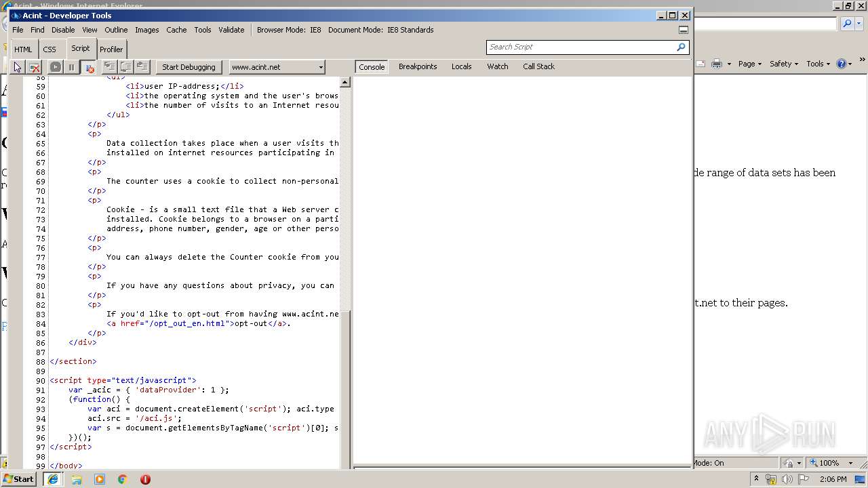The width and height of the screenshot is (868, 488).
Task: Open Windows Explorer folder from taskbar
Action: (x=77, y=479)
